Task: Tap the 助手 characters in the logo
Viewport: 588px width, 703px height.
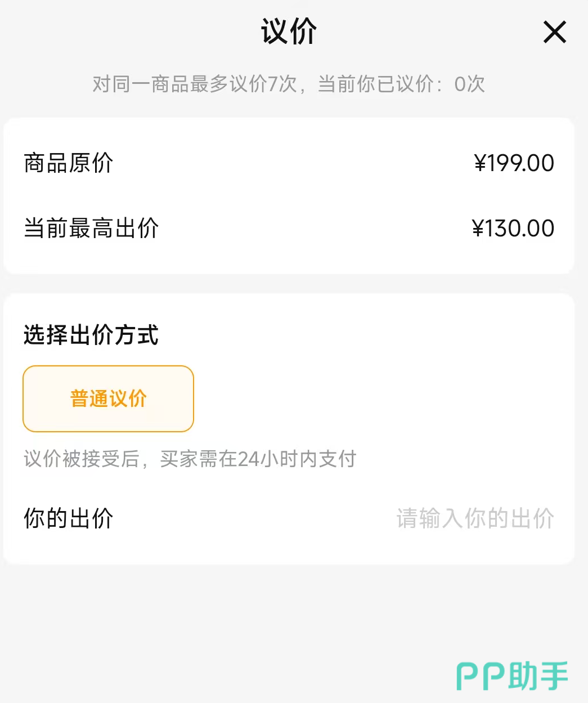Action: click(x=538, y=676)
